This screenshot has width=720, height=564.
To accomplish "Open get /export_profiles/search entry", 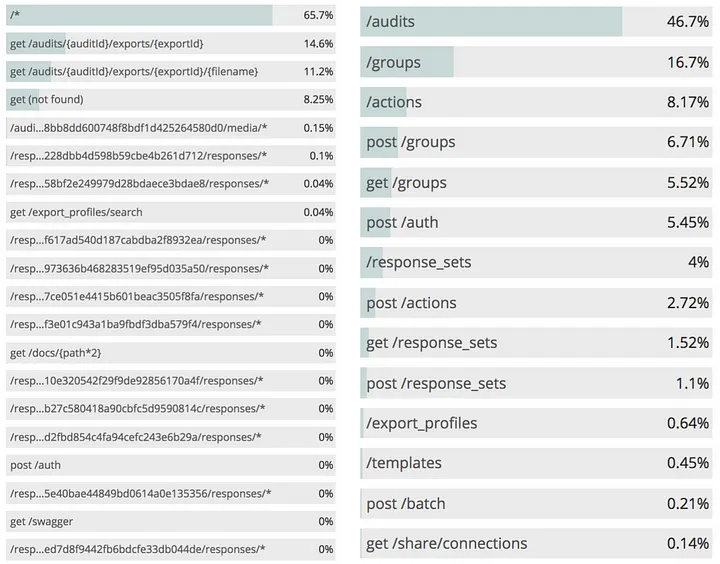I will coord(171,212).
